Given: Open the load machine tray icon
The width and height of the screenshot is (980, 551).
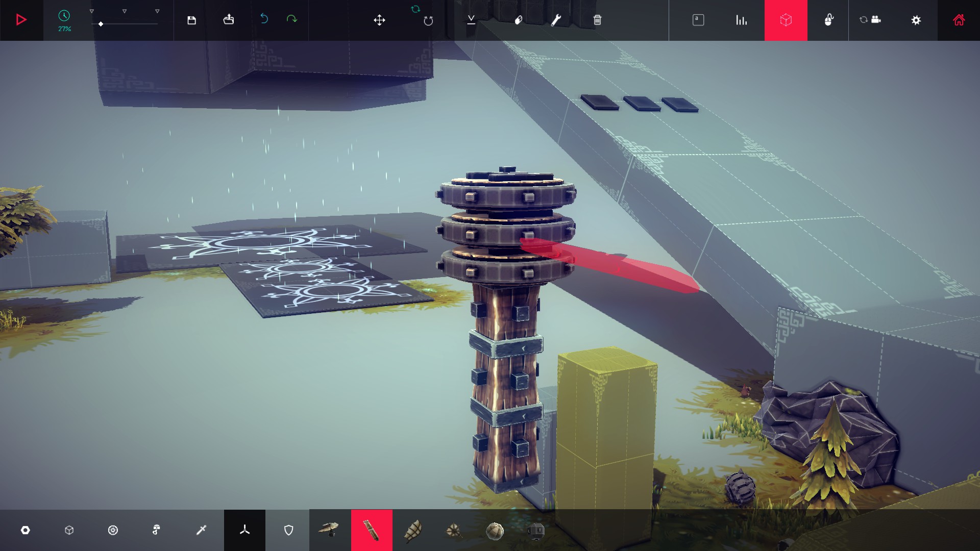Looking at the screenshot, I should (x=229, y=19).
